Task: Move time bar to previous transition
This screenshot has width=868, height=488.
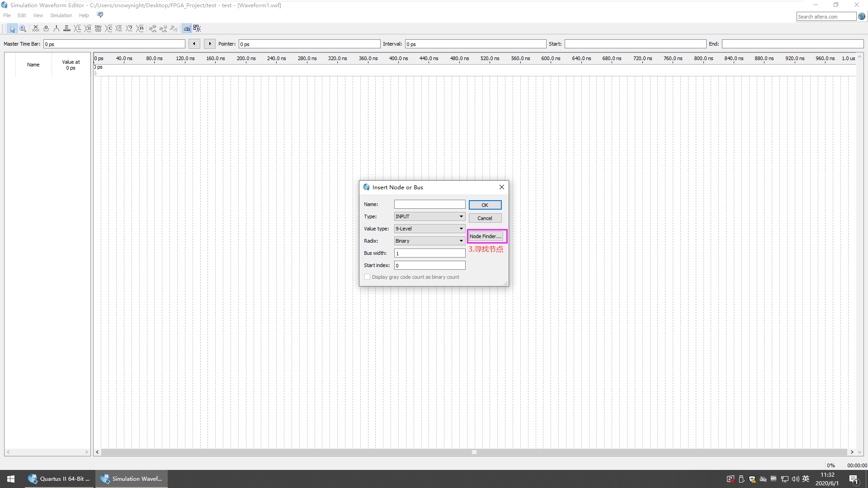Action: tap(194, 44)
